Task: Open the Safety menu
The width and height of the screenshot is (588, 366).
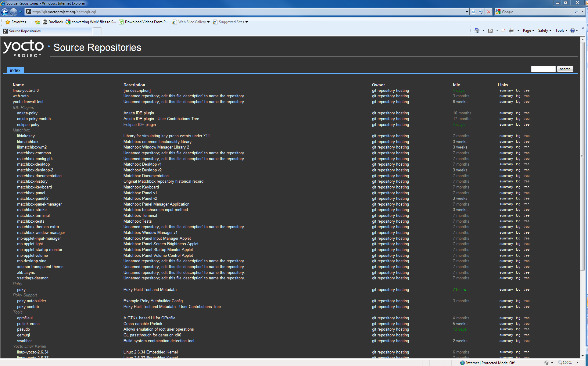Action: 544,30
